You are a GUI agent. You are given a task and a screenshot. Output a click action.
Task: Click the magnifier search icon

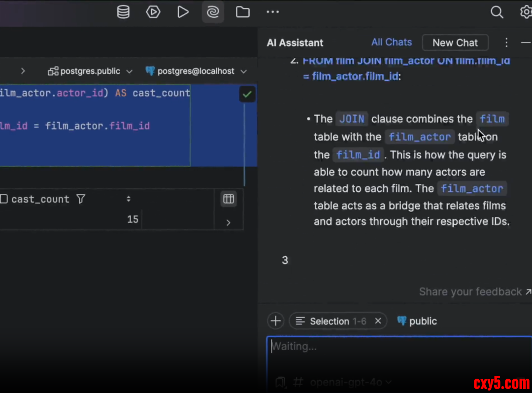pyautogui.click(x=497, y=12)
